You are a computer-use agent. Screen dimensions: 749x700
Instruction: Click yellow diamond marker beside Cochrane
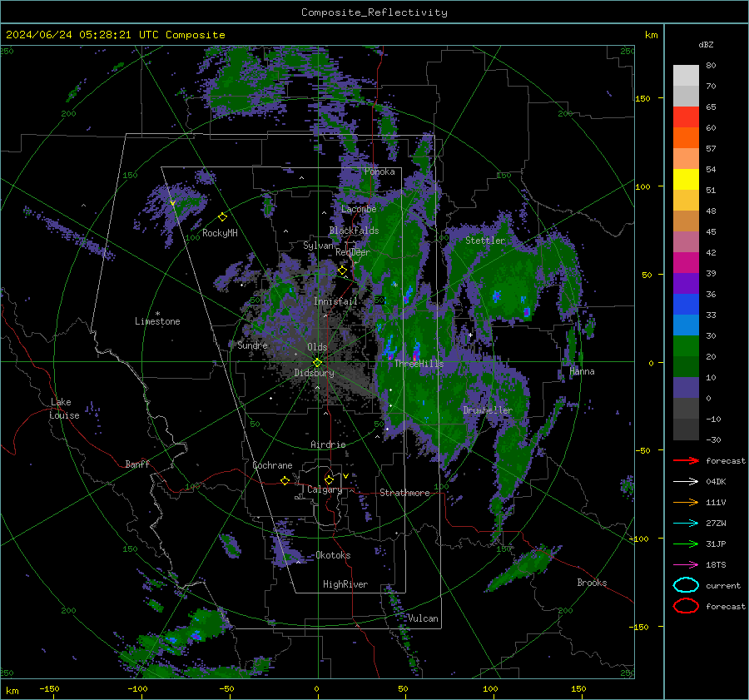pyautogui.click(x=285, y=480)
